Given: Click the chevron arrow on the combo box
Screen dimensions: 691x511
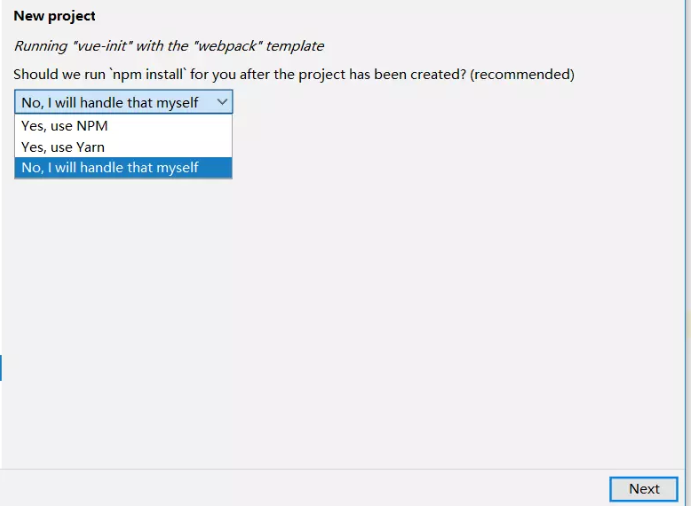Looking at the screenshot, I should pyautogui.click(x=222, y=102).
